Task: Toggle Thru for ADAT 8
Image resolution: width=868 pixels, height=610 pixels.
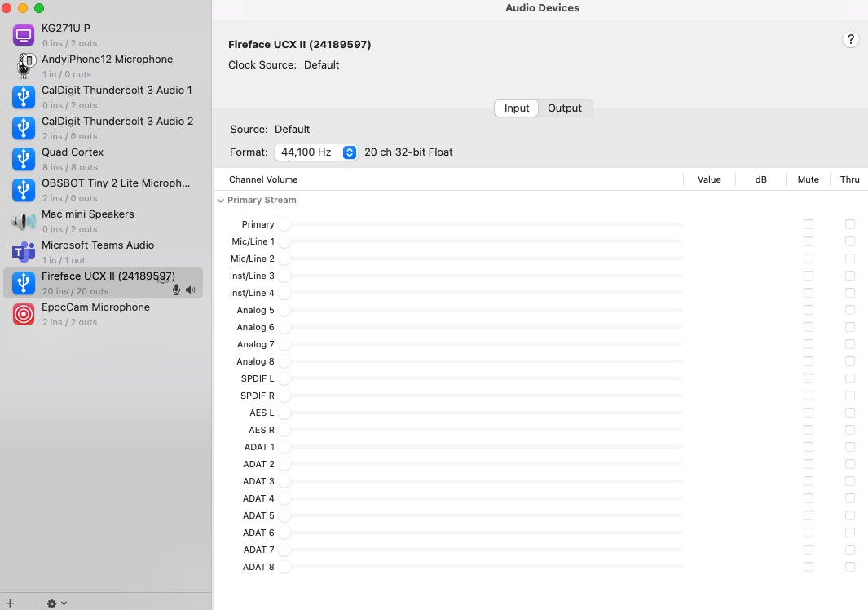Action: pos(850,567)
